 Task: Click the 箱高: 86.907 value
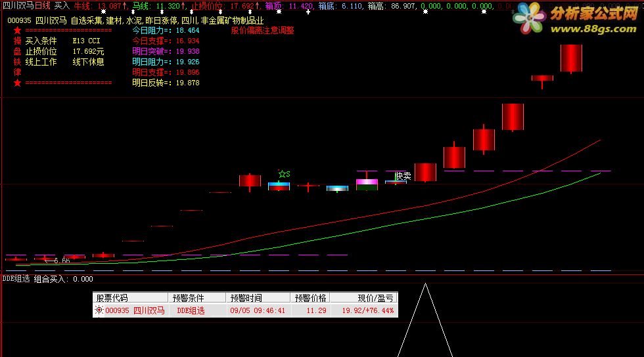[392, 6]
